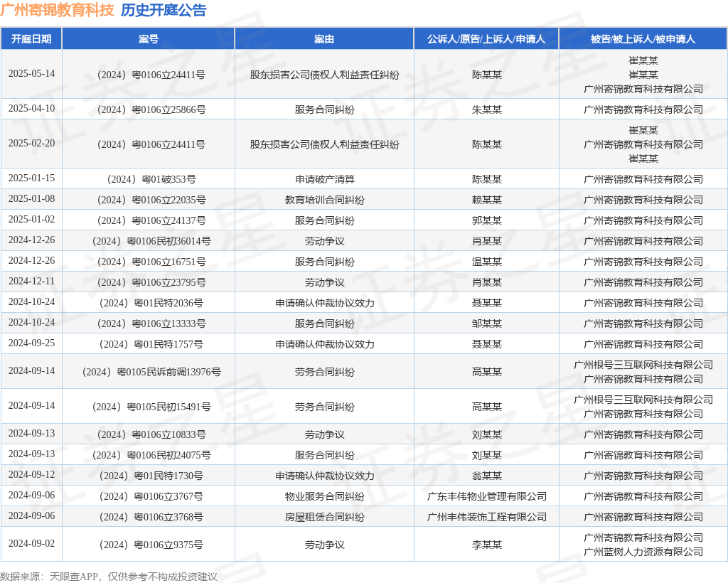Click plaintiff 广东丰伟物业管理有限公司

point(486,496)
